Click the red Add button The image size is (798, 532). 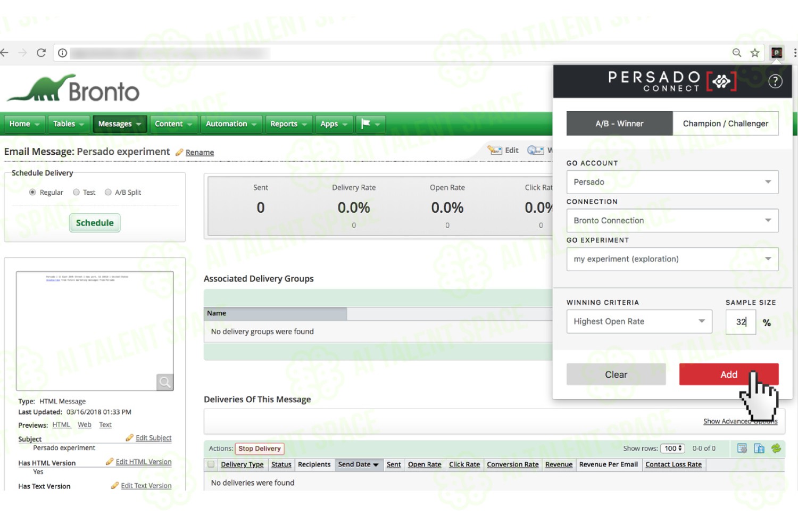pos(729,375)
